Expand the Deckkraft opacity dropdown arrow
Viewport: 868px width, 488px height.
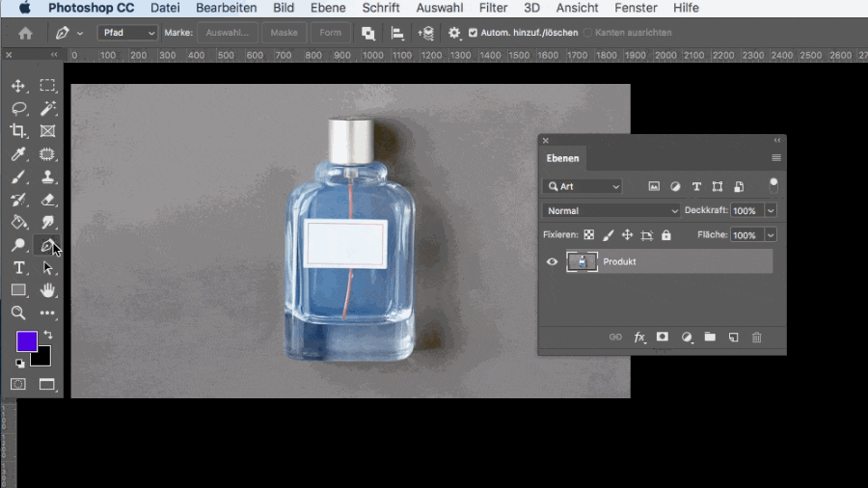pyautogui.click(x=771, y=210)
